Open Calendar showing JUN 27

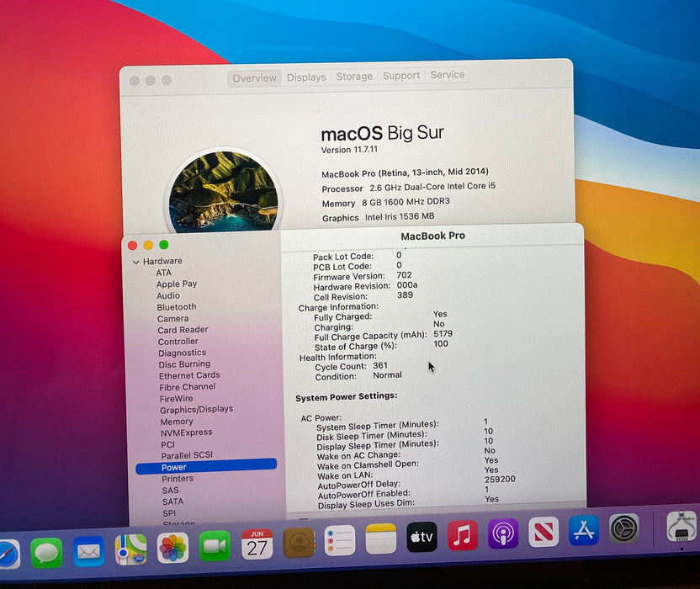click(257, 544)
